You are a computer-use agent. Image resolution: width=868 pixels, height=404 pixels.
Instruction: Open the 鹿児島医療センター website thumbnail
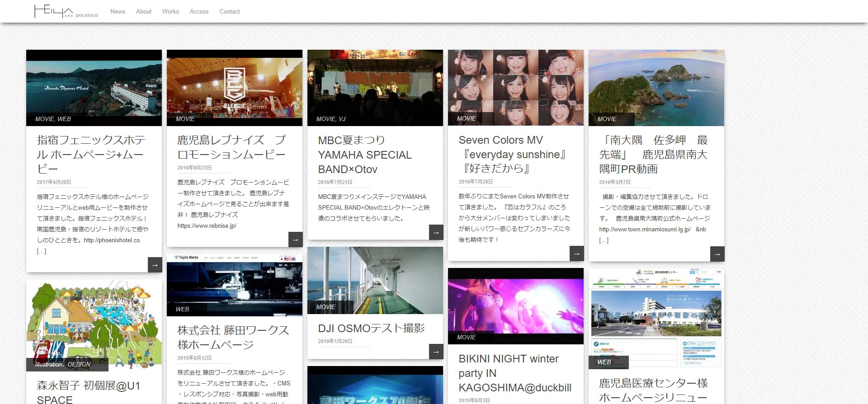(x=656, y=319)
